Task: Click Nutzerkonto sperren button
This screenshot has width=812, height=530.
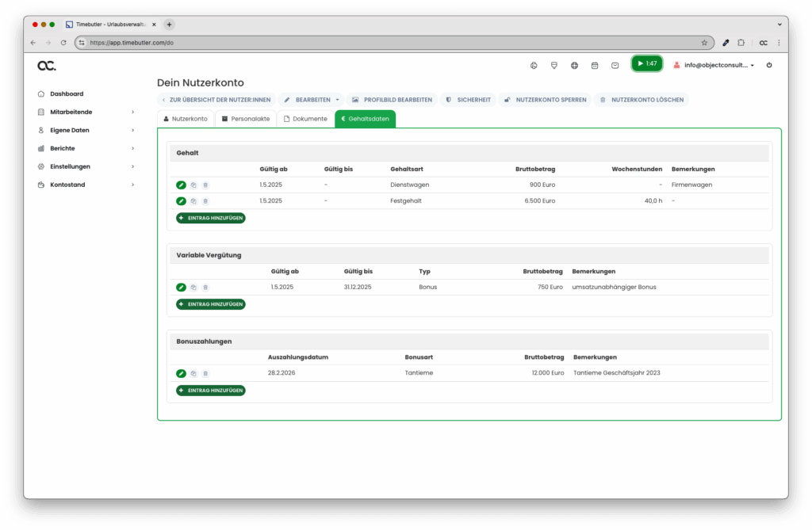Action: tap(546, 100)
